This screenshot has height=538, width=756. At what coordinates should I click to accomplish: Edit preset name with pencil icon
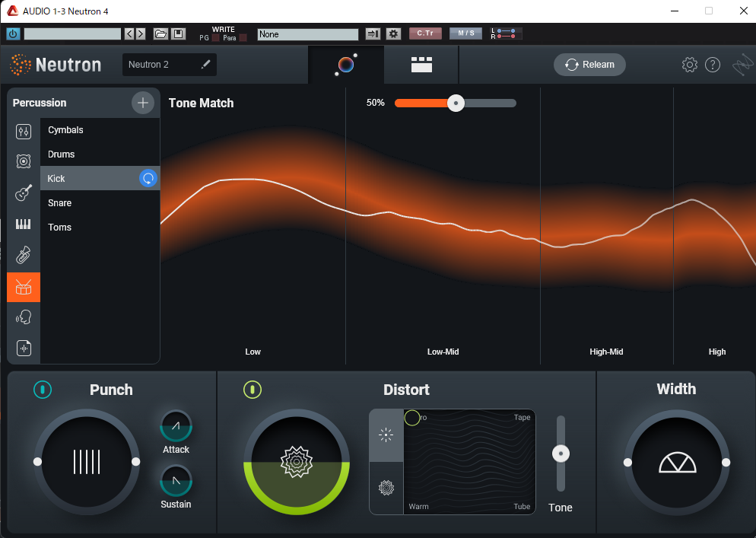point(206,64)
